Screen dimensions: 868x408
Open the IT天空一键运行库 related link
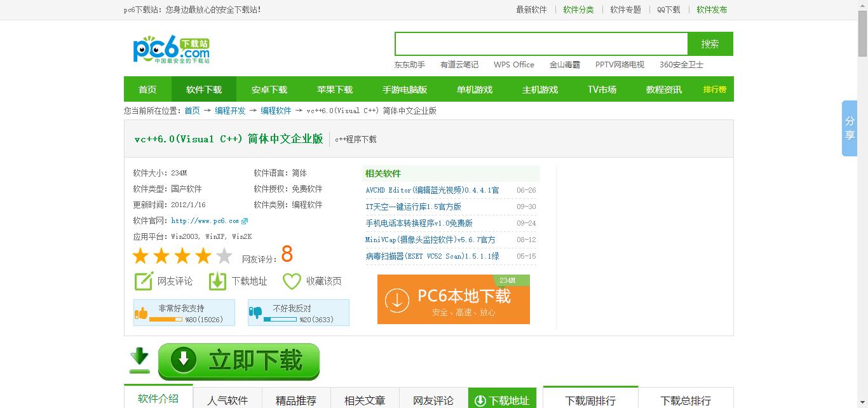point(413,207)
